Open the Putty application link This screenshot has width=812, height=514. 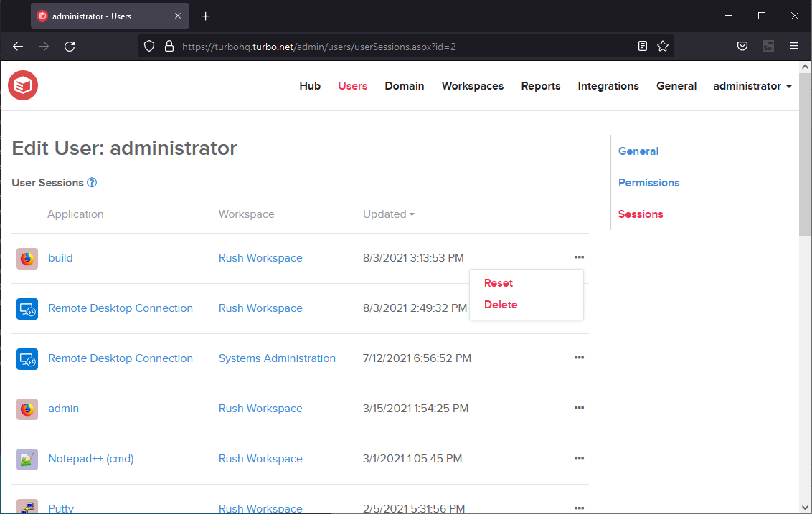point(61,508)
